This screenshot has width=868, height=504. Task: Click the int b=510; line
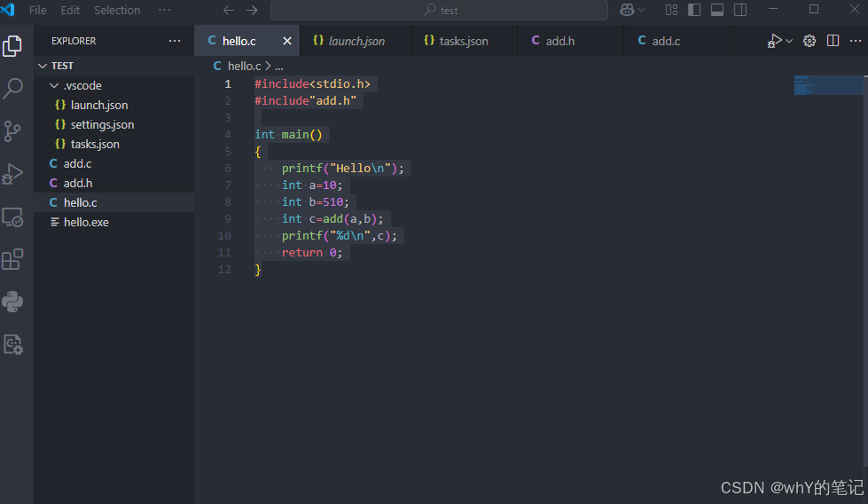click(316, 202)
